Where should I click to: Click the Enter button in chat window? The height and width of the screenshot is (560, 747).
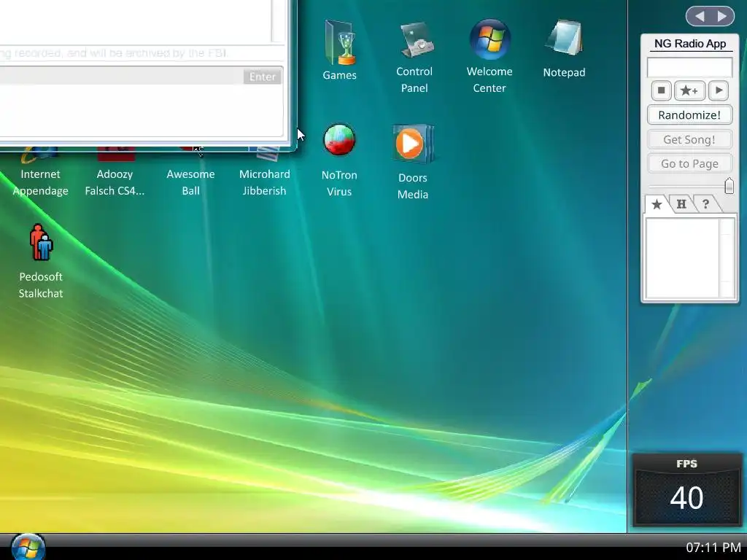click(263, 77)
